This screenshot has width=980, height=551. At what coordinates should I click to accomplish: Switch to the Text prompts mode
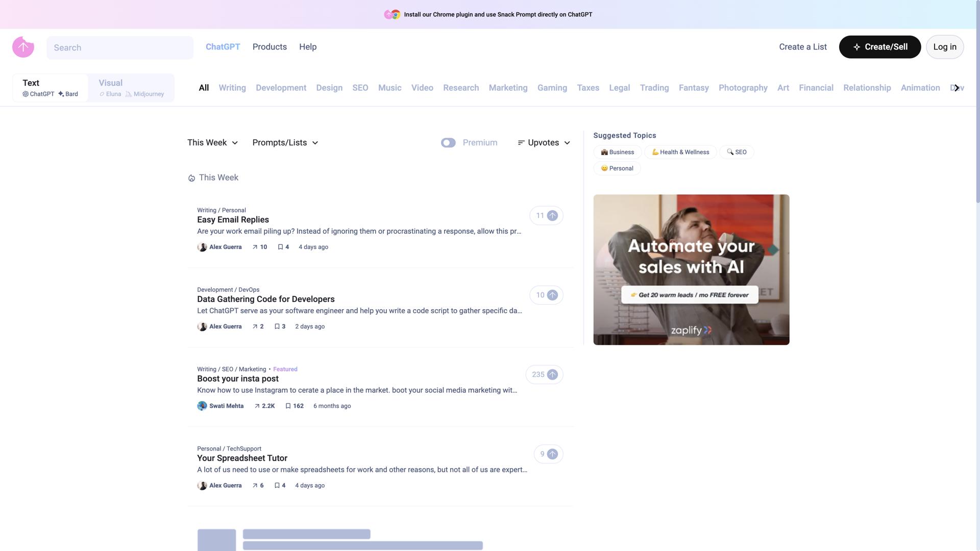(x=50, y=88)
